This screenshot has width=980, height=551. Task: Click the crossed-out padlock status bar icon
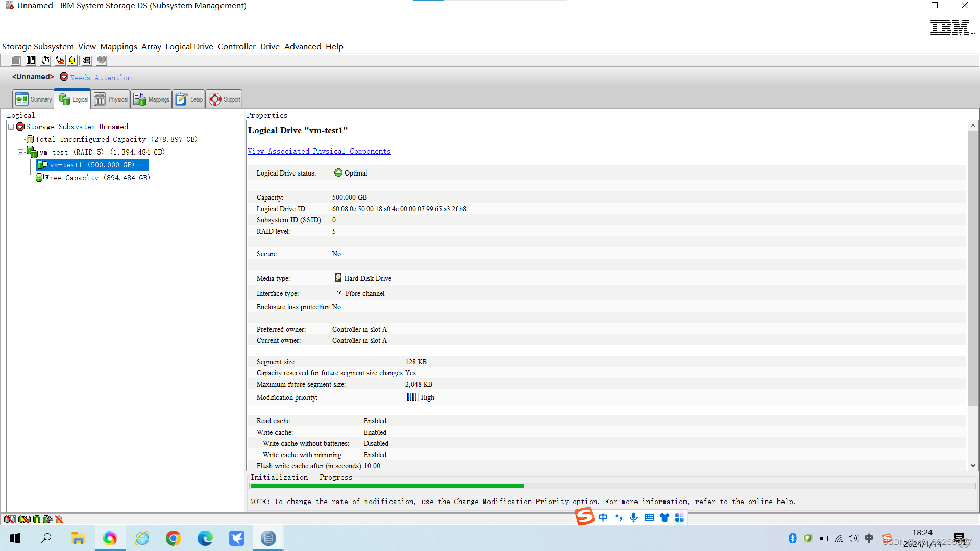coord(60,519)
